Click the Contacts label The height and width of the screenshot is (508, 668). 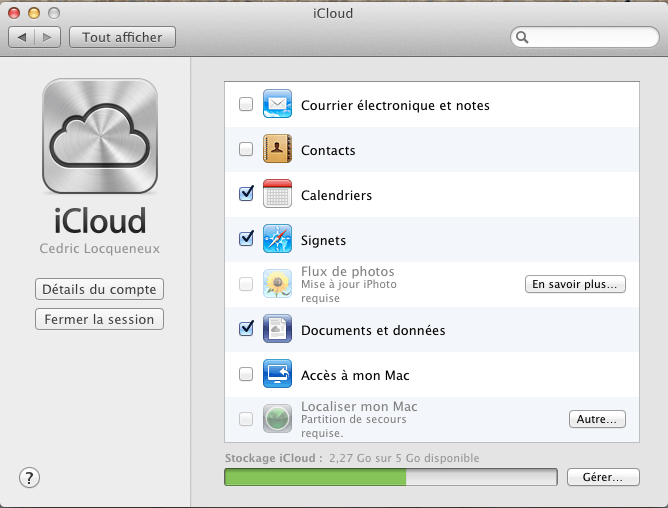click(328, 150)
